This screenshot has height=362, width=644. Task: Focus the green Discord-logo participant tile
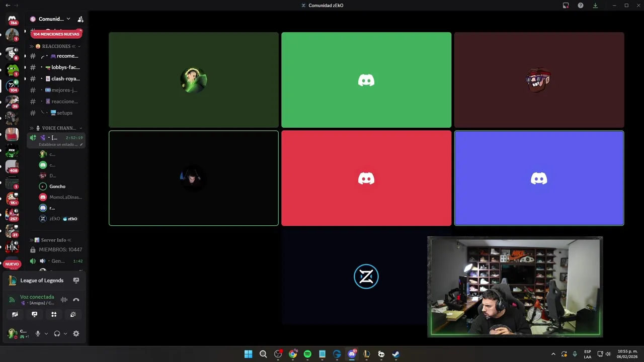366,80
